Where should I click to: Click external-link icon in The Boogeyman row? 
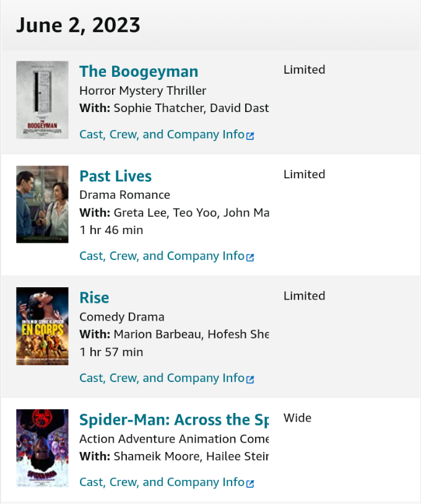(x=250, y=136)
